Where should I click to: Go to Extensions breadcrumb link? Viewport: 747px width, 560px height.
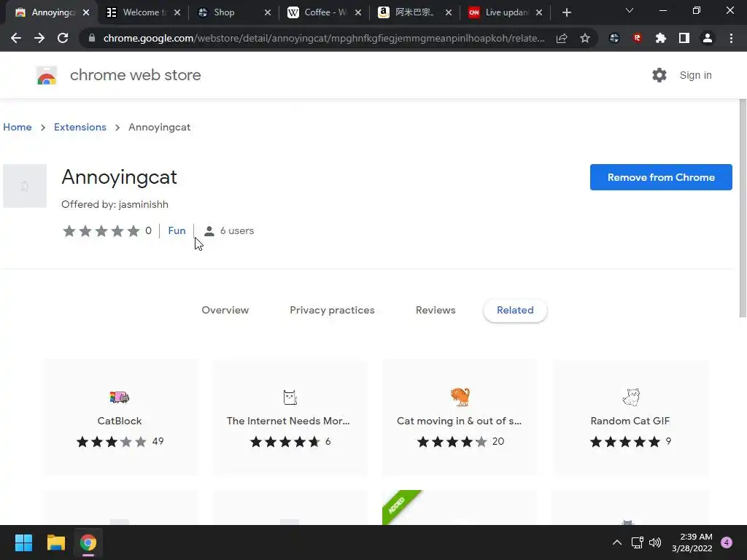[80, 127]
